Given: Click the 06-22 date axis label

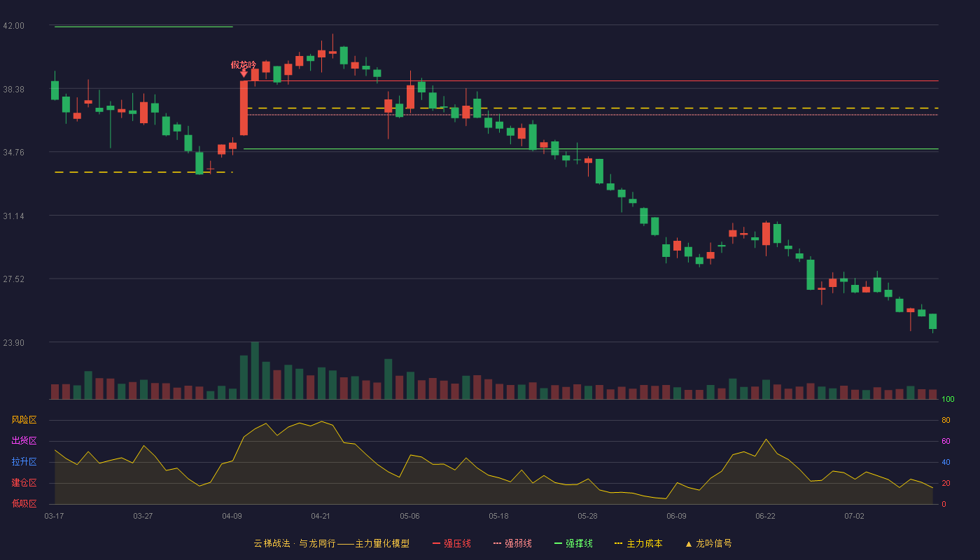Looking at the screenshot, I should pos(765,516).
